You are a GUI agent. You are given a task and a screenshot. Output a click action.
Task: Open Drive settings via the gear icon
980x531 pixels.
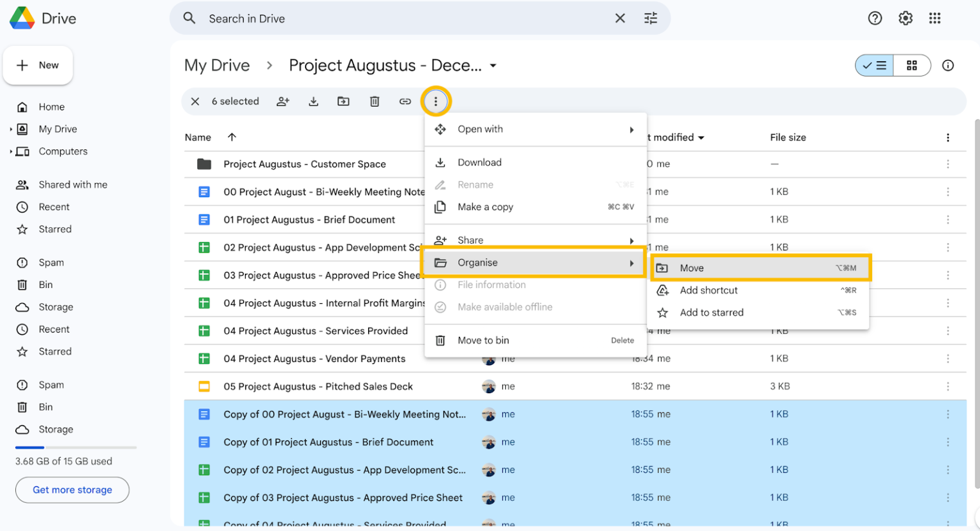tap(905, 18)
